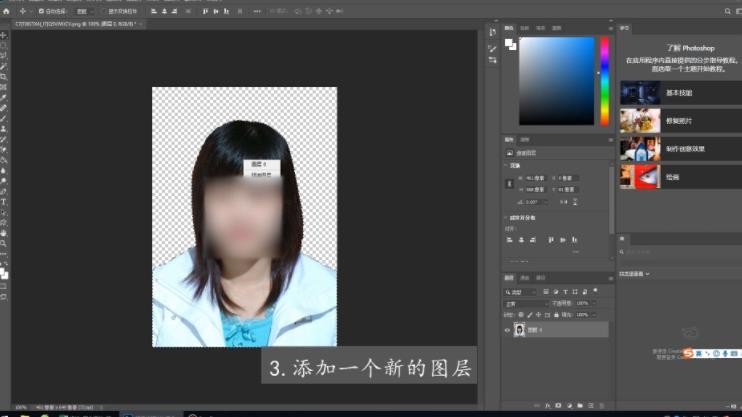
Task: Select the Horizontal Type tool
Action: (x=4, y=202)
